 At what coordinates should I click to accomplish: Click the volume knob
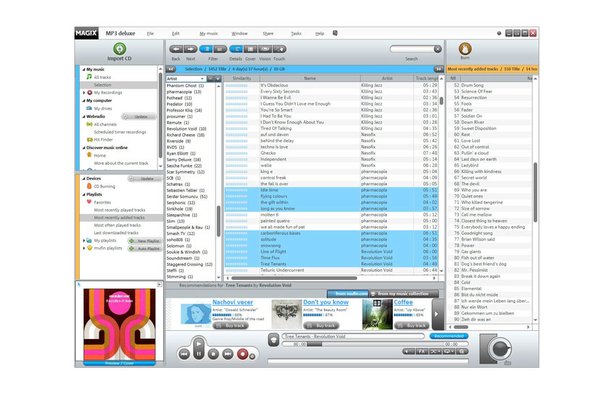501,349
